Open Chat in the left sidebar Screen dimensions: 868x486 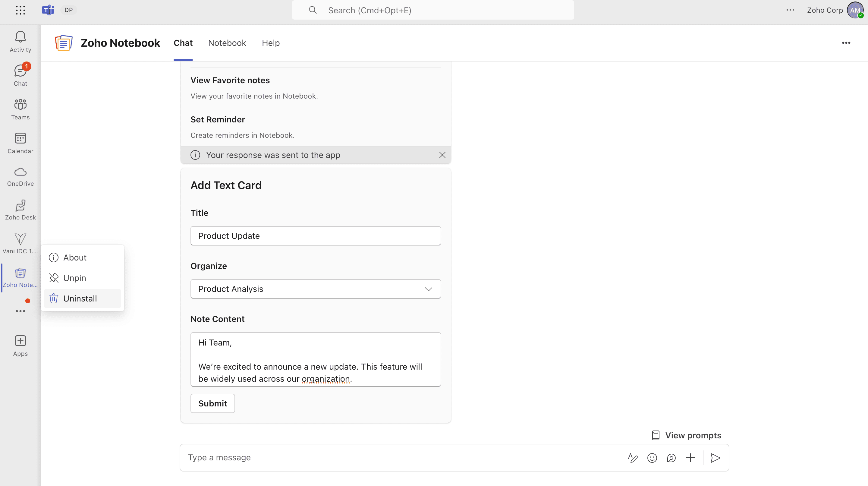[20, 71]
